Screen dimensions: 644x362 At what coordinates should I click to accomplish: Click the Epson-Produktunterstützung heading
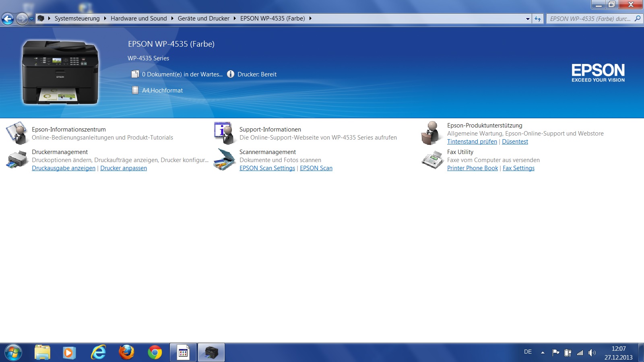pyautogui.click(x=485, y=125)
